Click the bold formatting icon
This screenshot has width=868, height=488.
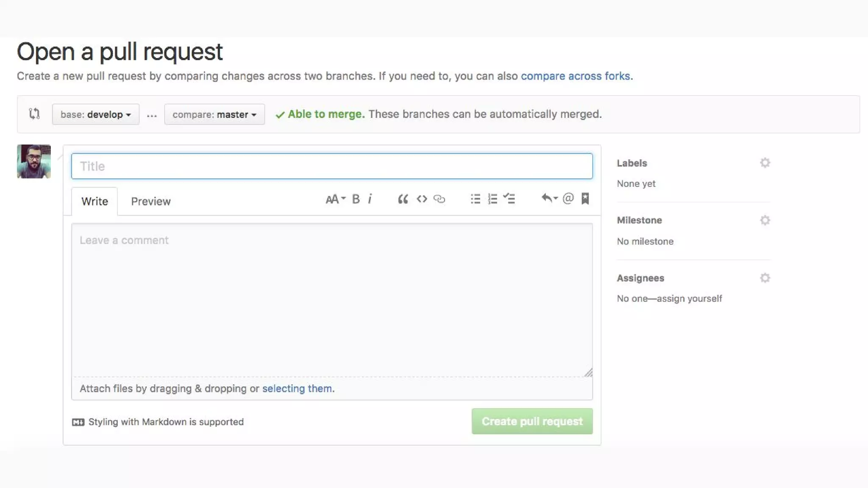coord(356,199)
